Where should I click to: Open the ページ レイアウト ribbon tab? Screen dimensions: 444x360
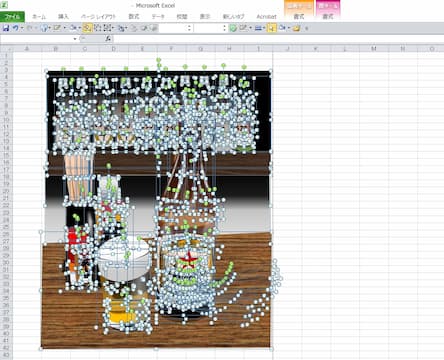point(99,16)
